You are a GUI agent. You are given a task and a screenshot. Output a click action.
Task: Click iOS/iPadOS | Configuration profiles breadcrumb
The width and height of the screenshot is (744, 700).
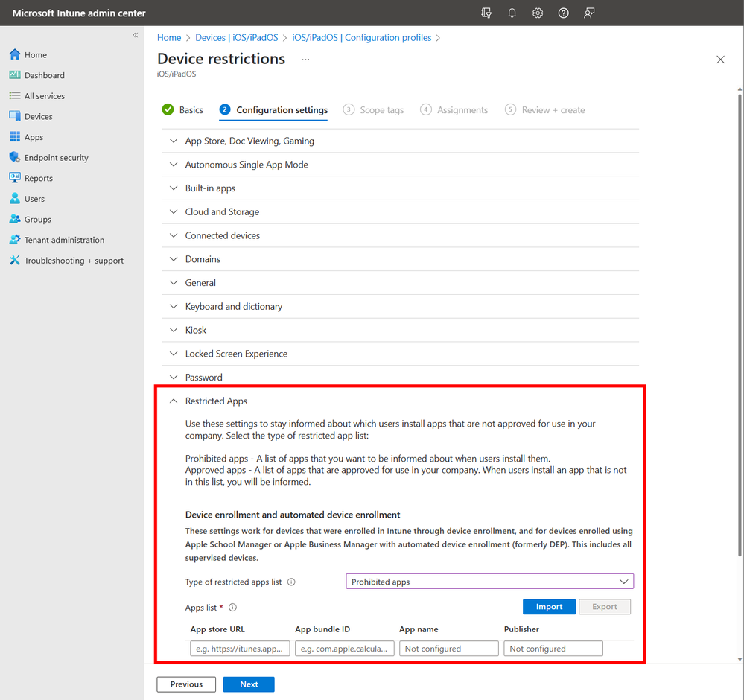click(x=361, y=37)
